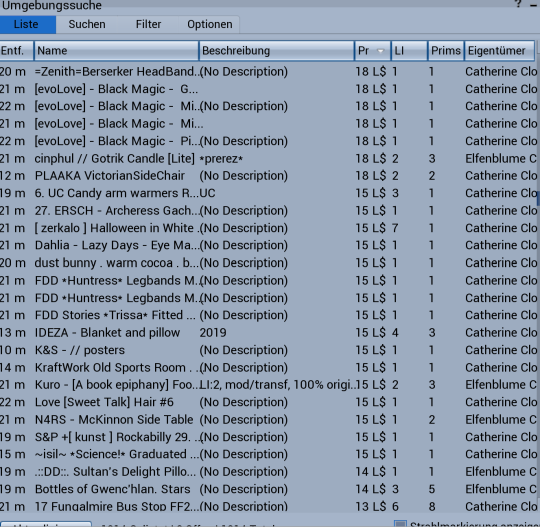Select Love [Sweet Talk] Hair #6 row
The width and height of the screenshot is (540, 527).
[x=268, y=402]
